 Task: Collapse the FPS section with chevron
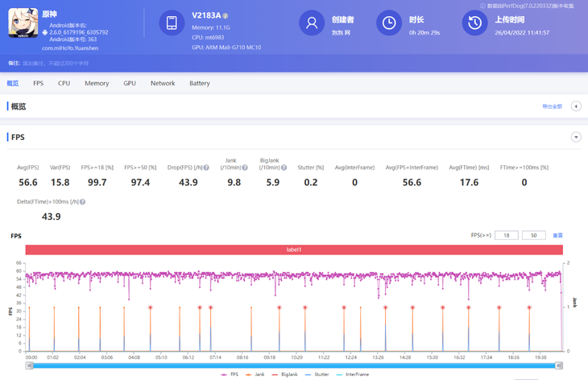pyautogui.click(x=576, y=138)
